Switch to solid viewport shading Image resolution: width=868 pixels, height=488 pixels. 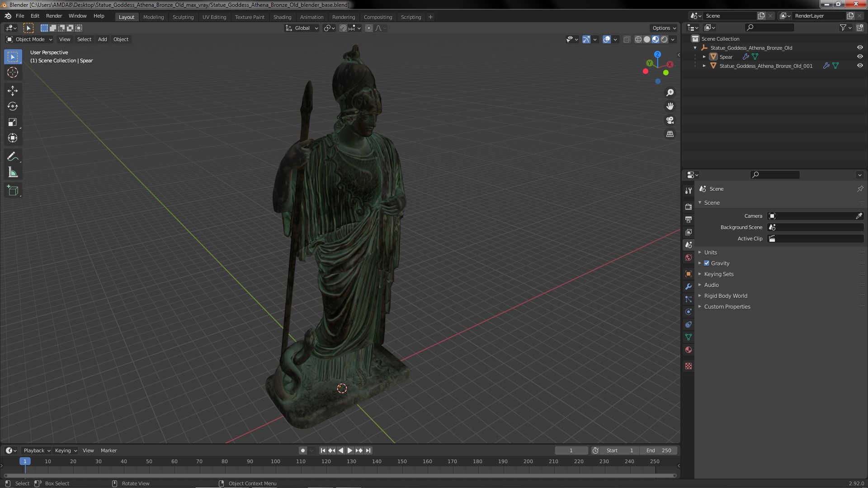(x=647, y=39)
